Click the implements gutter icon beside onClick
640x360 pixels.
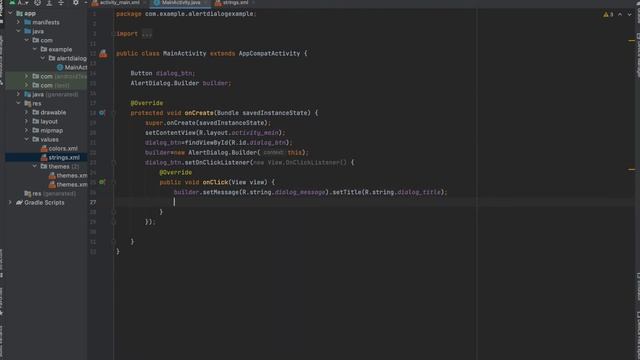click(102, 182)
